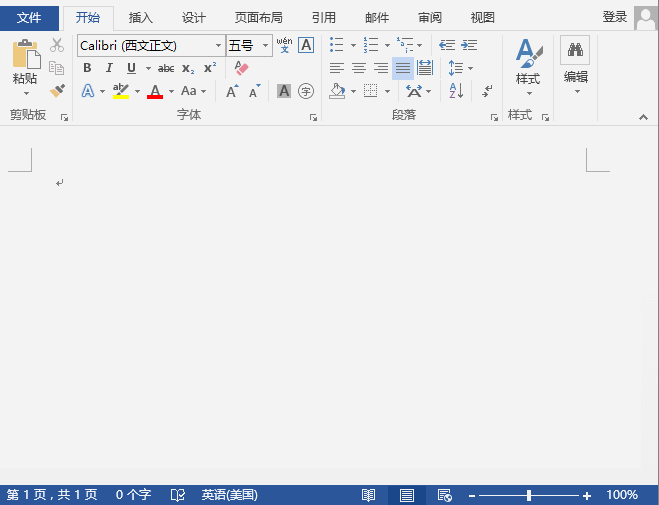This screenshot has width=659, height=505.
Task: Apply red font color
Action: coord(155,91)
